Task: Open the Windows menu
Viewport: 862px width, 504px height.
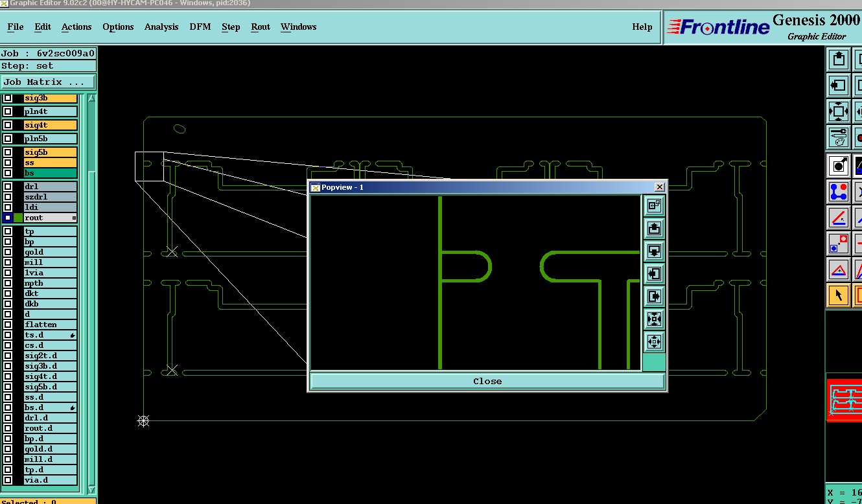Action: (x=298, y=27)
